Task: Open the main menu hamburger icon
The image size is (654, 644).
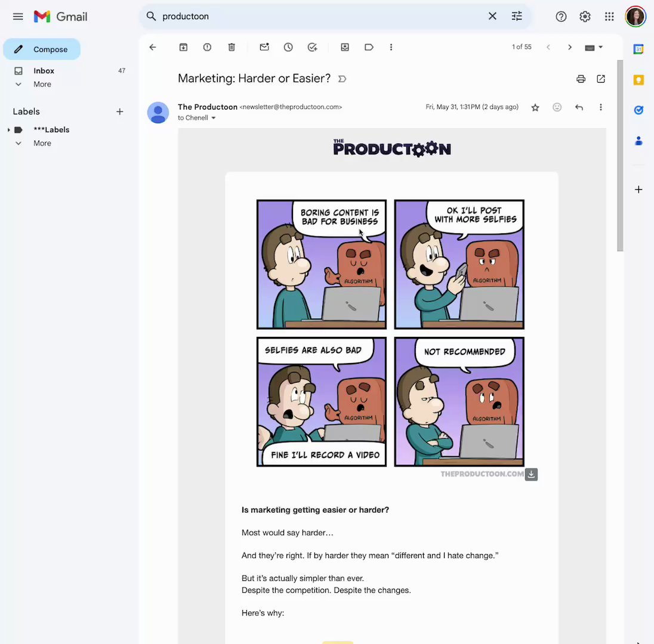Action: point(18,17)
